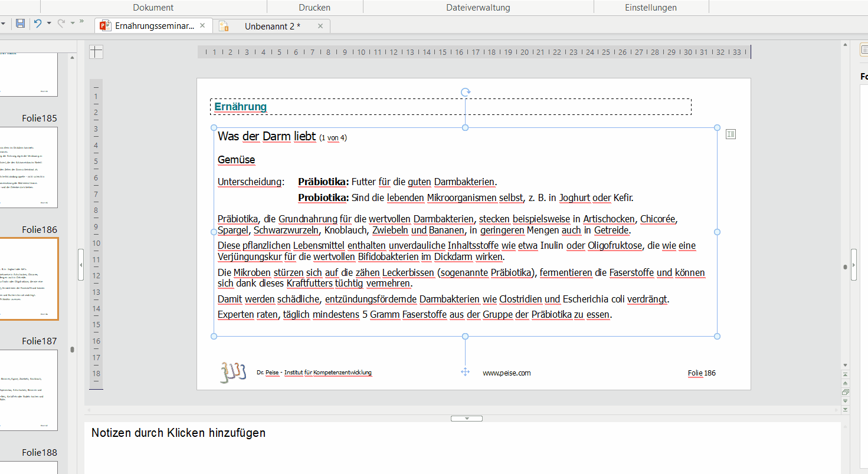Viewport: 868px width, 474px height.
Task: Click the footer text 'Dr. Peise - Institut für Kompetenzentwicklung'
Action: 314,373
